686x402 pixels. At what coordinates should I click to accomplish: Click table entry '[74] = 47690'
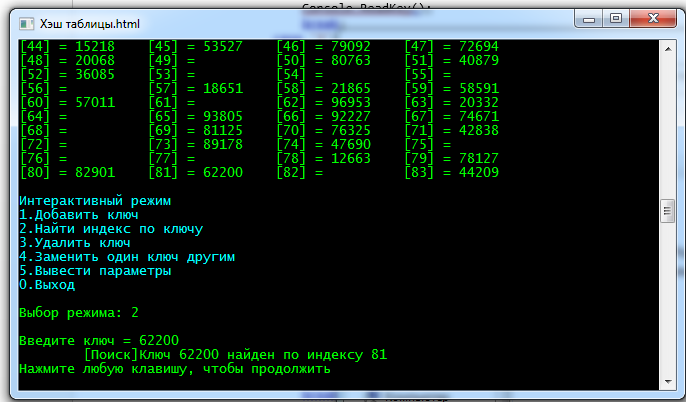(x=323, y=144)
